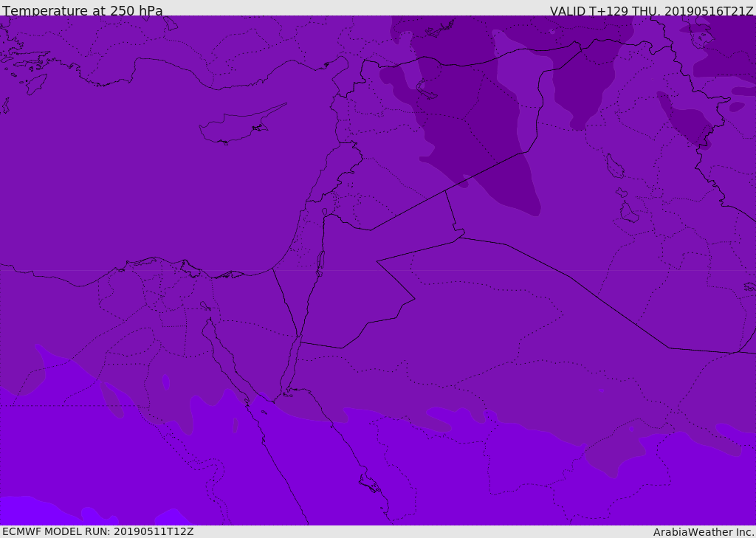Viewport: 756px width, 538px height.
Task: Click the Sea of Galilee outline
Action: [x=324, y=213]
